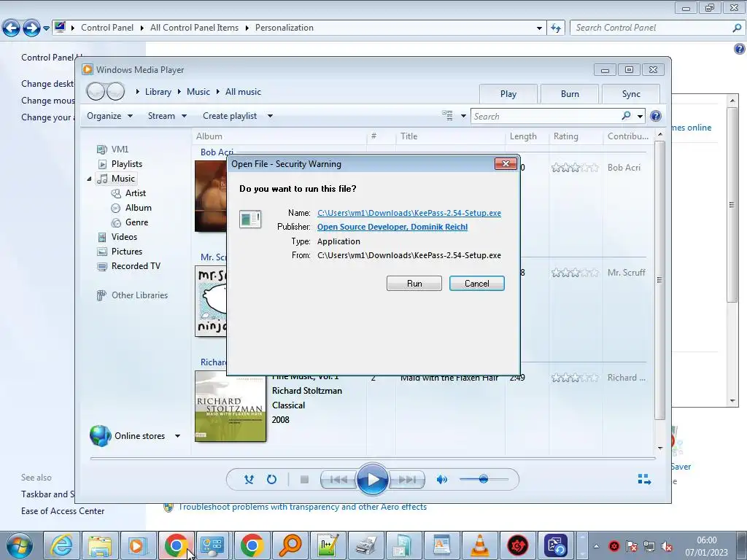Viewport: 747px width, 560px height.
Task: Open the Dominik Reichl publisher link
Action: tap(392, 227)
